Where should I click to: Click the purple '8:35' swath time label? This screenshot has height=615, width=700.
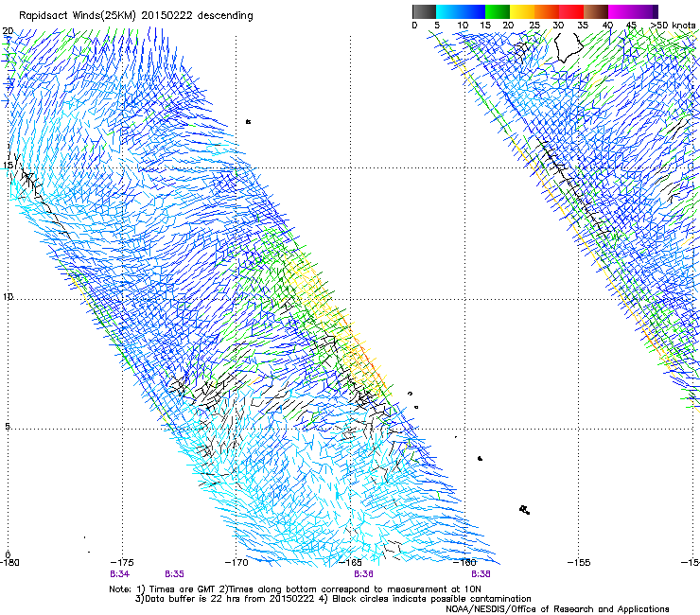(x=175, y=574)
